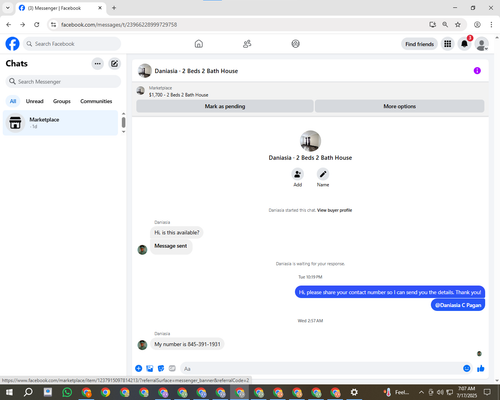
Task: Click the conversation header avatar
Action: pyautogui.click(x=145, y=71)
